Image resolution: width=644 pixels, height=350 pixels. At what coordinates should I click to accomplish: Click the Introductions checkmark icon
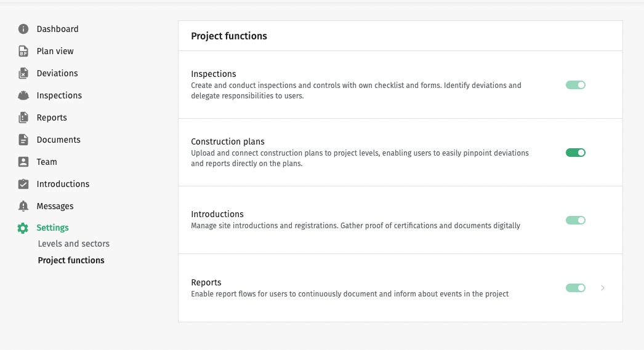23,184
